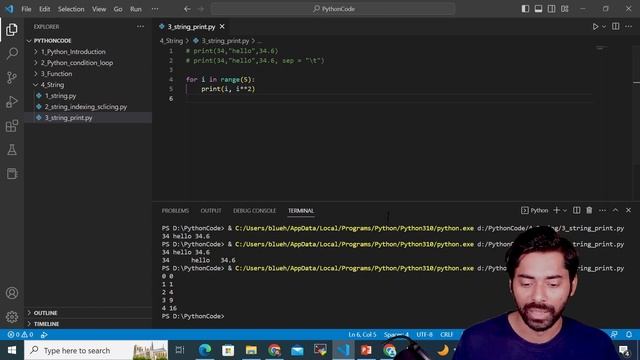Select the 3_string_print.py editor tab
640x360 pixels.
[x=191, y=27]
